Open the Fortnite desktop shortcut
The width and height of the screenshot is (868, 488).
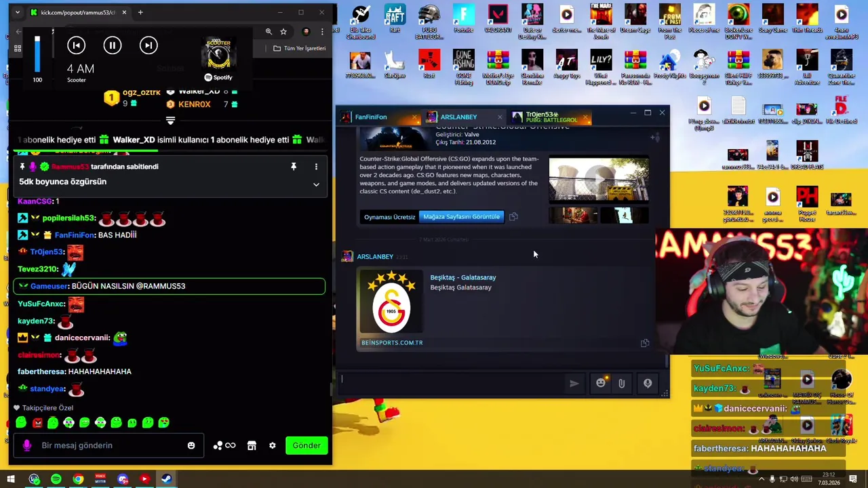464,19
